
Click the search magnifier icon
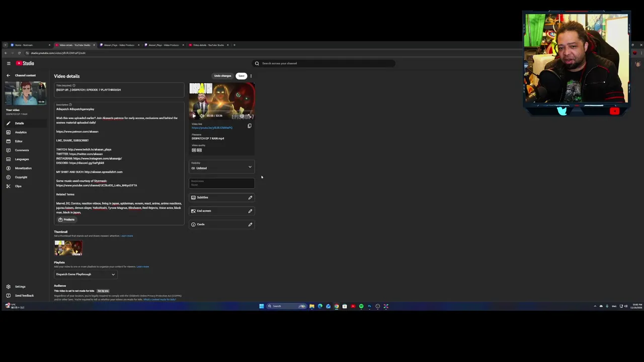[x=257, y=63]
